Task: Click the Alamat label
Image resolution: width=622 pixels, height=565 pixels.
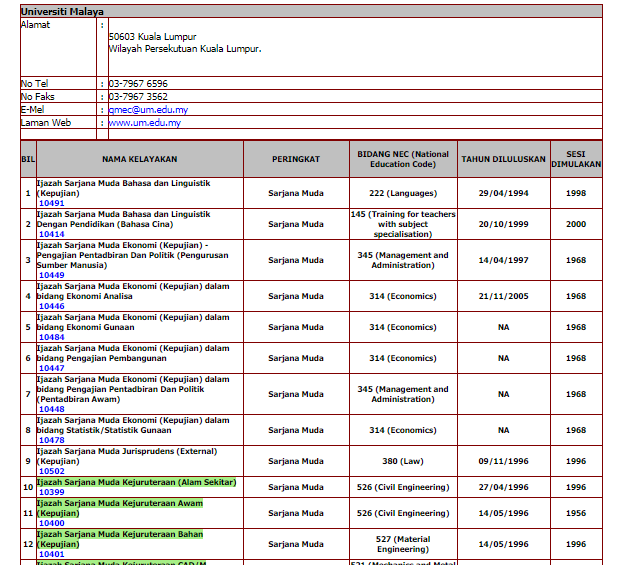Action: pyautogui.click(x=36, y=25)
